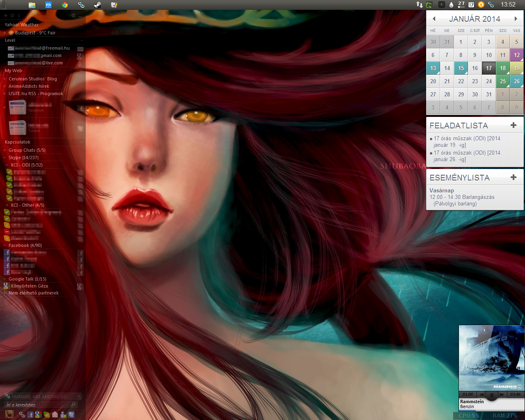Open the live.com mail account
The image size is (525, 420).
(36, 63)
